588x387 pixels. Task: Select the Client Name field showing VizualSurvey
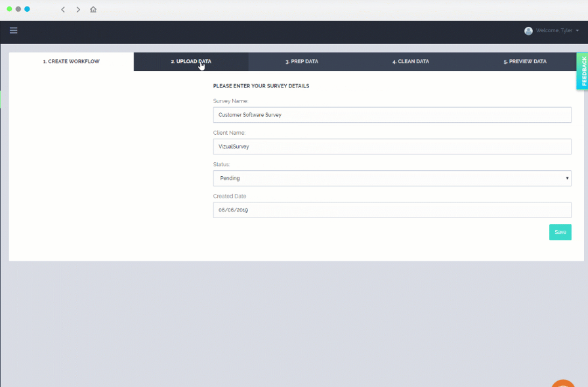coord(392,147)
